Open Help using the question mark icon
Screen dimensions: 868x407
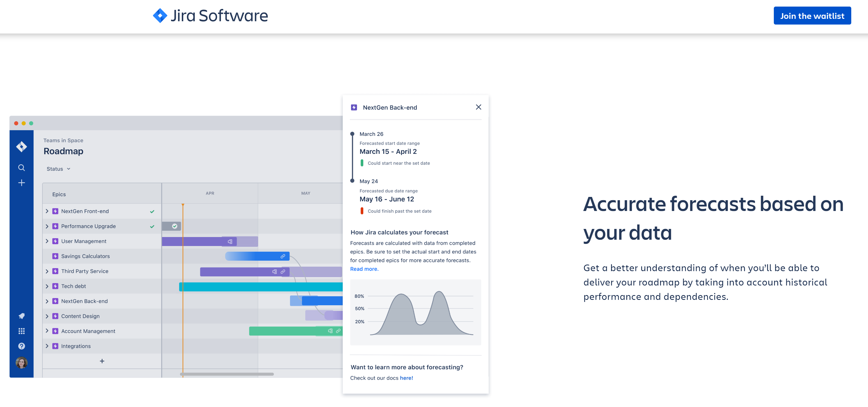coord(22,346)
